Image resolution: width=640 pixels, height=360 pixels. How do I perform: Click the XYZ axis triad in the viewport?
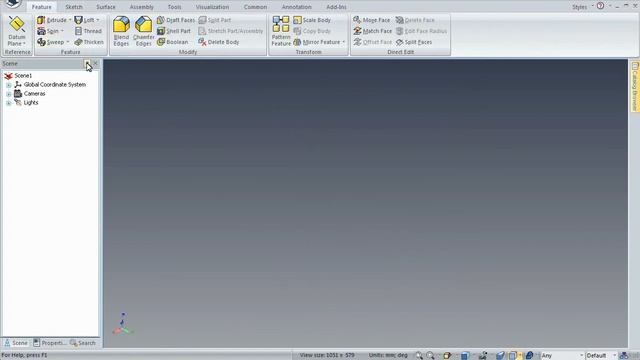(x=122, y=324)
